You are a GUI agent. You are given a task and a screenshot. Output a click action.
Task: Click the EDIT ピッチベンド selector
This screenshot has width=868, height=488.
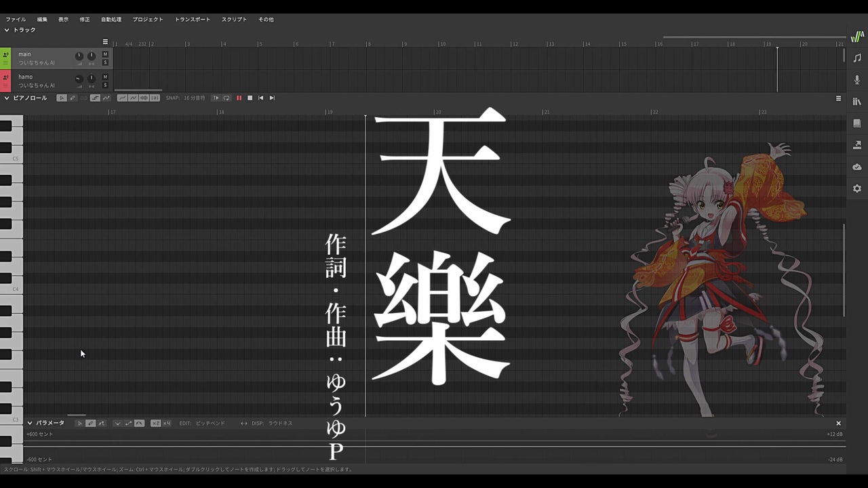pos(210,423)
